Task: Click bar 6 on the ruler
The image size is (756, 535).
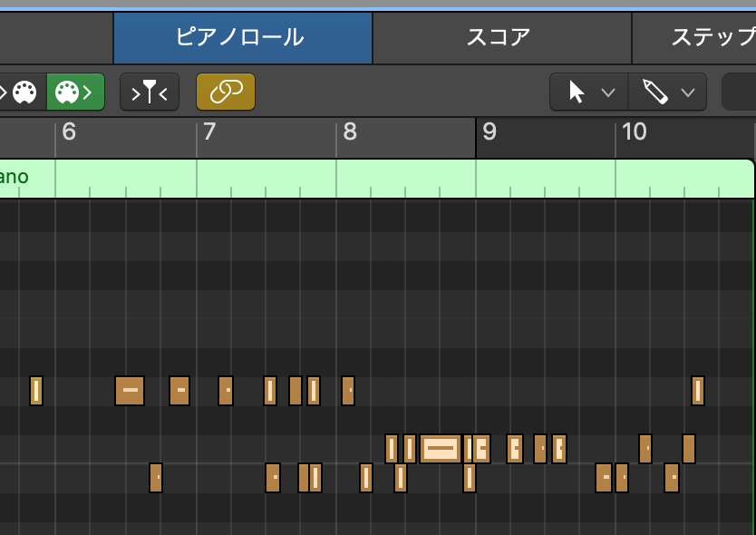Action: 69,131
